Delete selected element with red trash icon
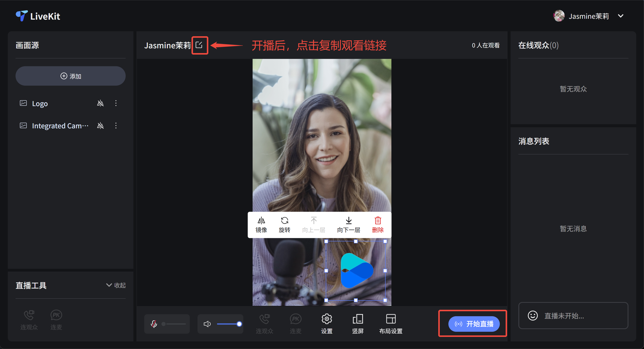Screen dimensions: 644x349 pos(378,221)
